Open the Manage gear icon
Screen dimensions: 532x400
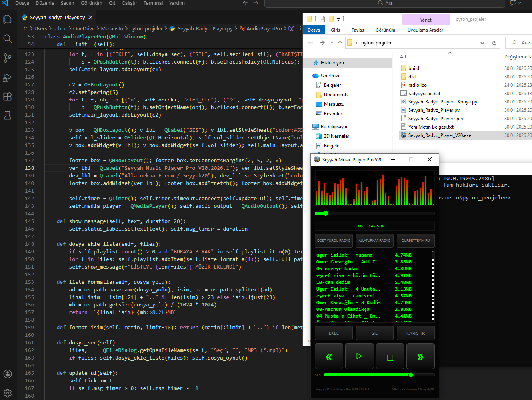8,393
